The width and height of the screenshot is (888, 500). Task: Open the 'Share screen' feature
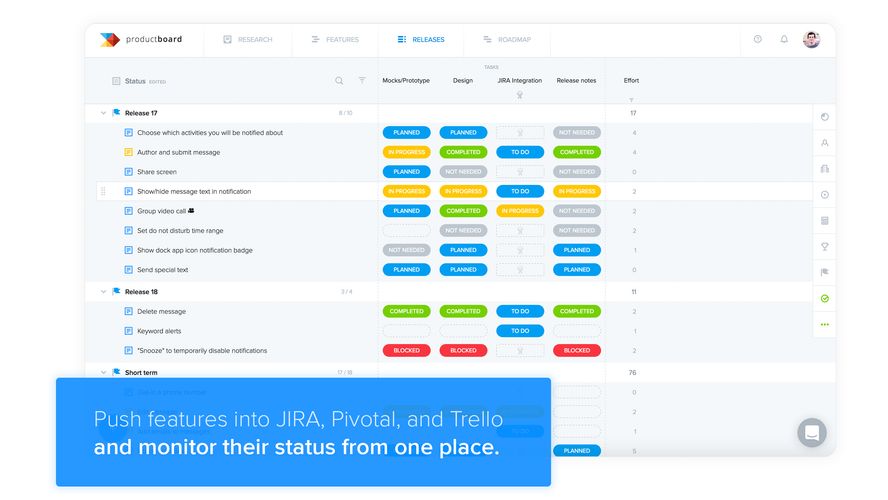coord(157,172)
